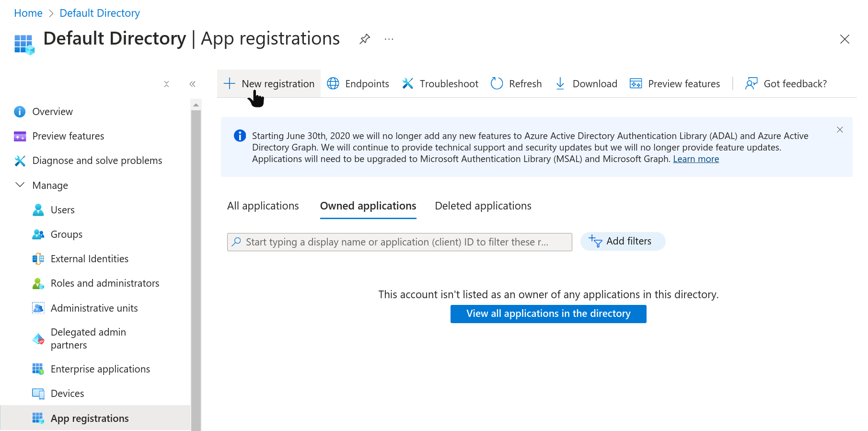Viewport: 868px width, 431px height.
Task: Click View all applications in the directory
Action: (548, 314)
